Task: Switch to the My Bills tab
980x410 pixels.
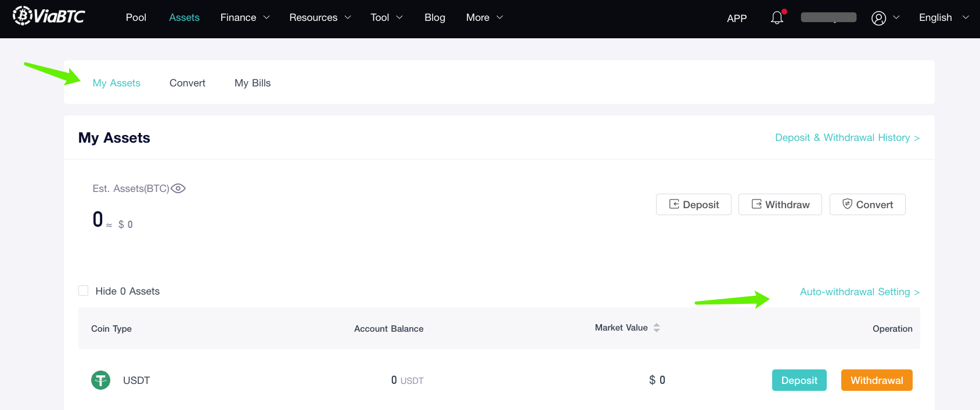Action: click(x=253, y=83)
